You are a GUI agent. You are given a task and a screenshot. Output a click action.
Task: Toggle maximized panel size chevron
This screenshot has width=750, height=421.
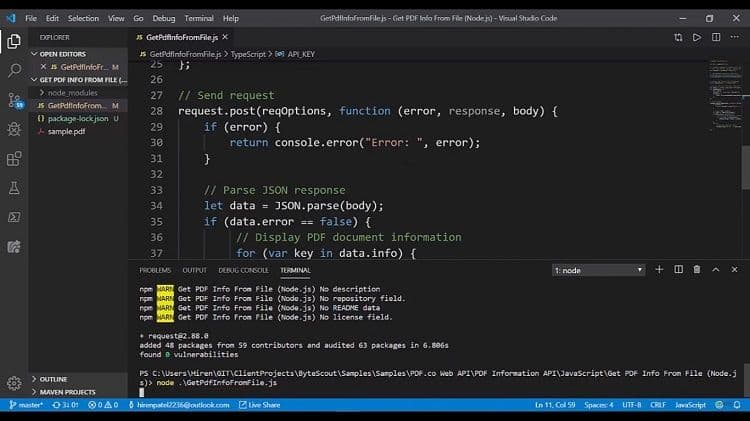716,270
